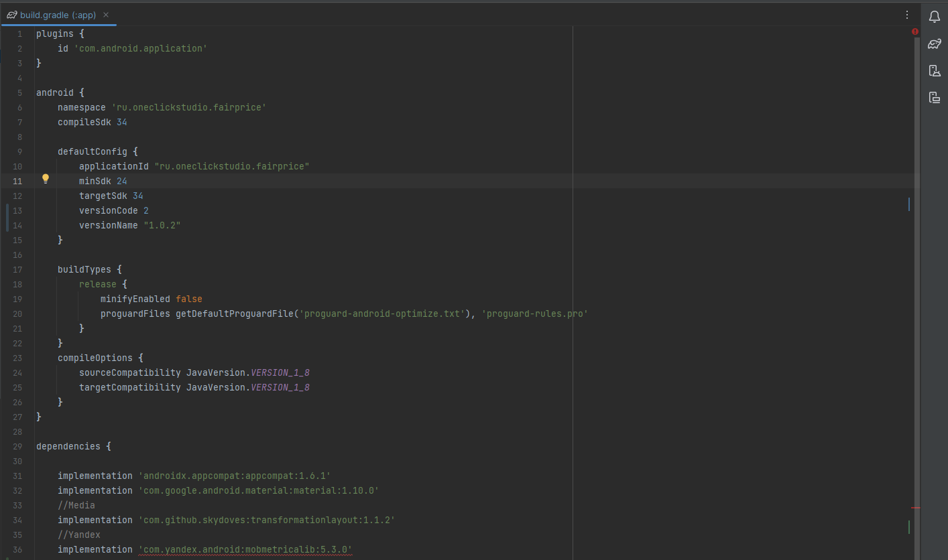Open the editor tab three-dot options menu
Screen dimensions: 948x560
pos(907,15)
